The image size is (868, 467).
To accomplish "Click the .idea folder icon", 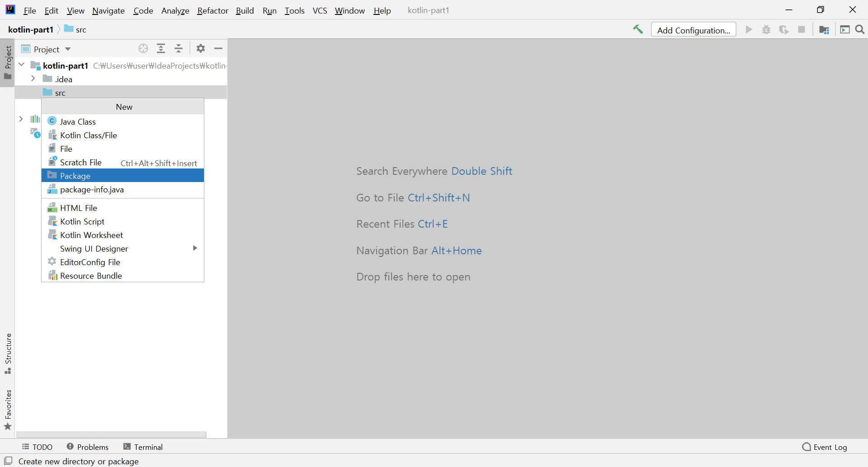I will coord(47,79).
